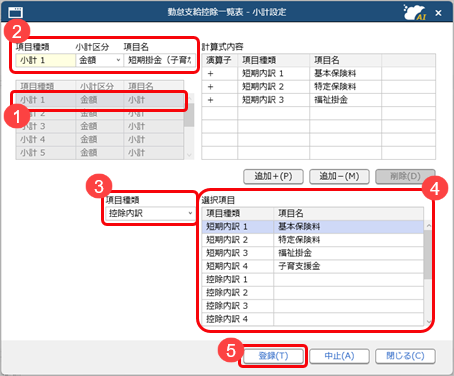Viewport: 454px width, 376px height.
Task: Click the 選択項目 scrollbar thumb
Action: (x=428, y=255)
